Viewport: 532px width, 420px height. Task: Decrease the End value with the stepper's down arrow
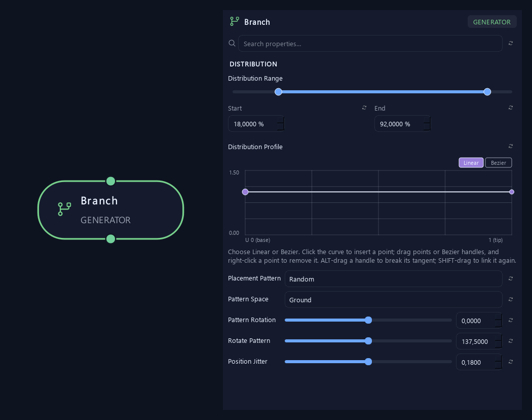point(427,127)
